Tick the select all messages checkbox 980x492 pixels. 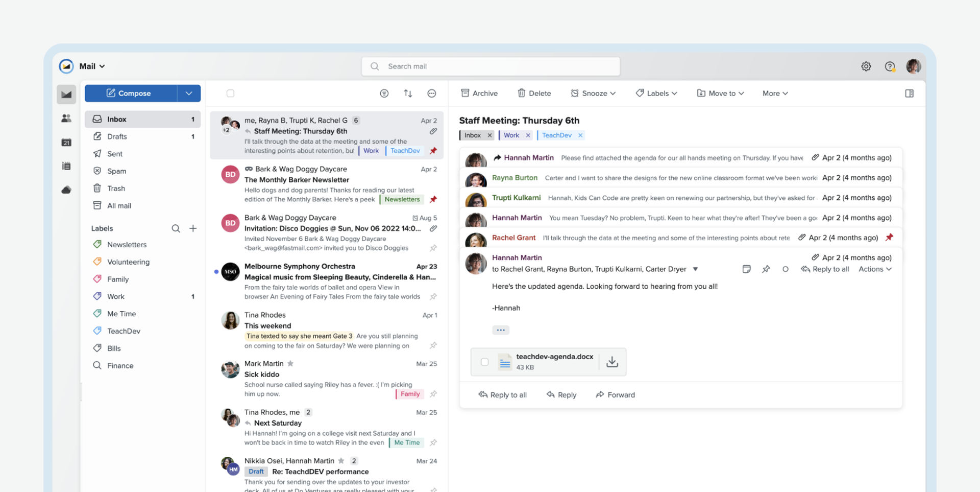click(x=230, y=93)
